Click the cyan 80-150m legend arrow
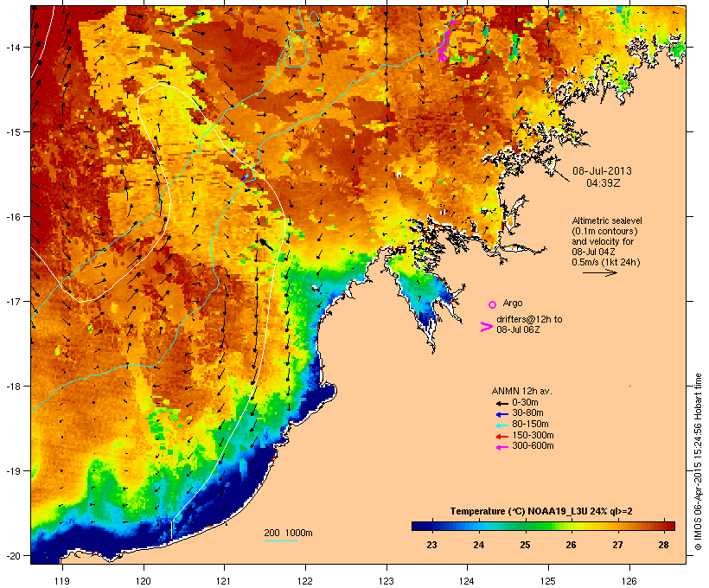This screenshot has height=588, width=709. pyautogui.click(x=501, y=425)
